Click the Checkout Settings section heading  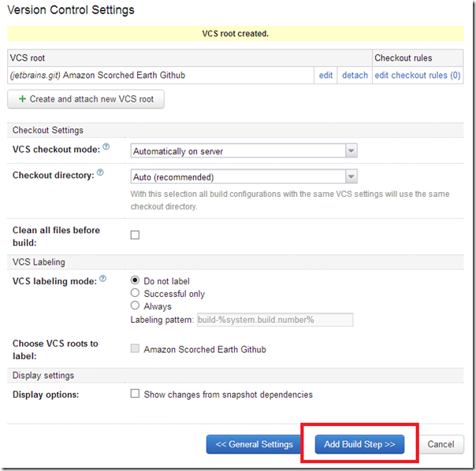pos(47,130)
